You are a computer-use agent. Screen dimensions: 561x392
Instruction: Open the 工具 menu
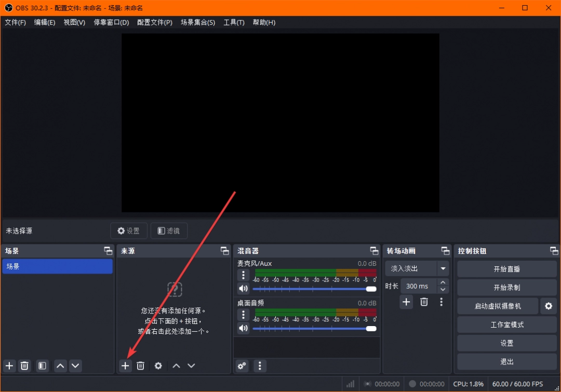pyautogui.click(x=233, y=22)
